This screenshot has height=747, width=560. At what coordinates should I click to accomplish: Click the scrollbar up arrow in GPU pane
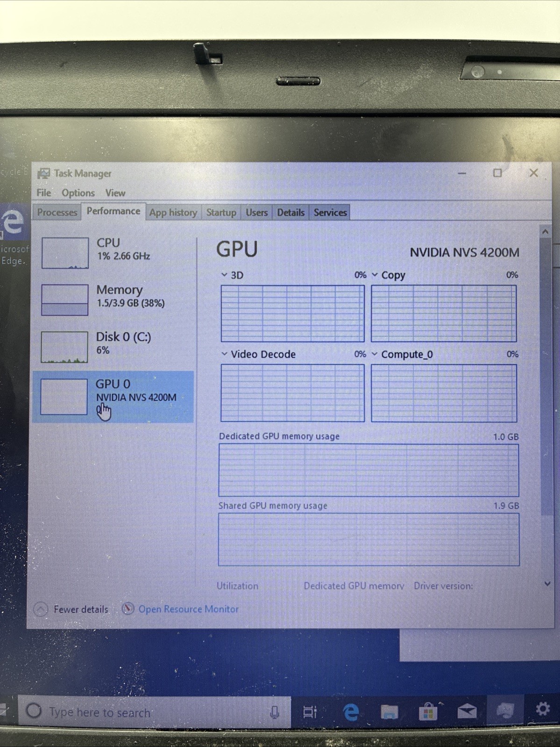click(x=545, y=231)
